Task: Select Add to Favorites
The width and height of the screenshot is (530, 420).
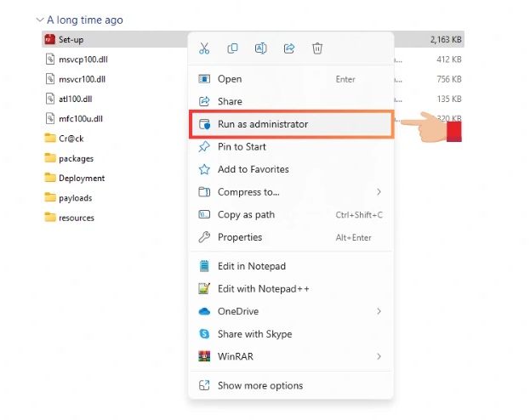Action: click(291, 169)
